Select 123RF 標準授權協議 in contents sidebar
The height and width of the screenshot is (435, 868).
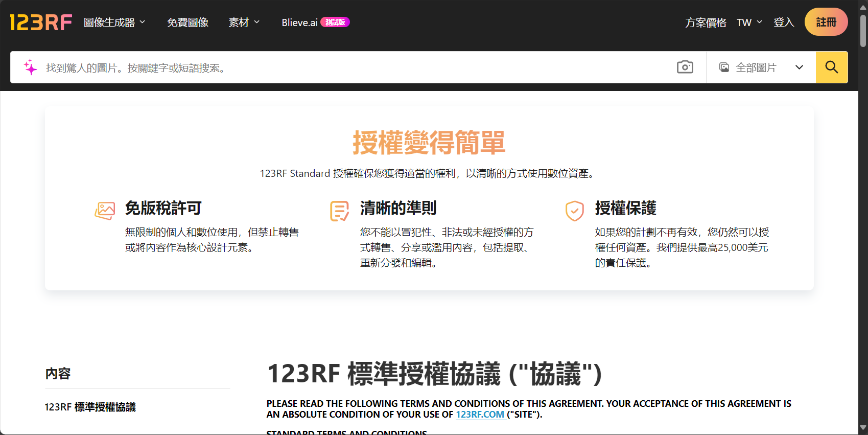(x=90, y=407)
